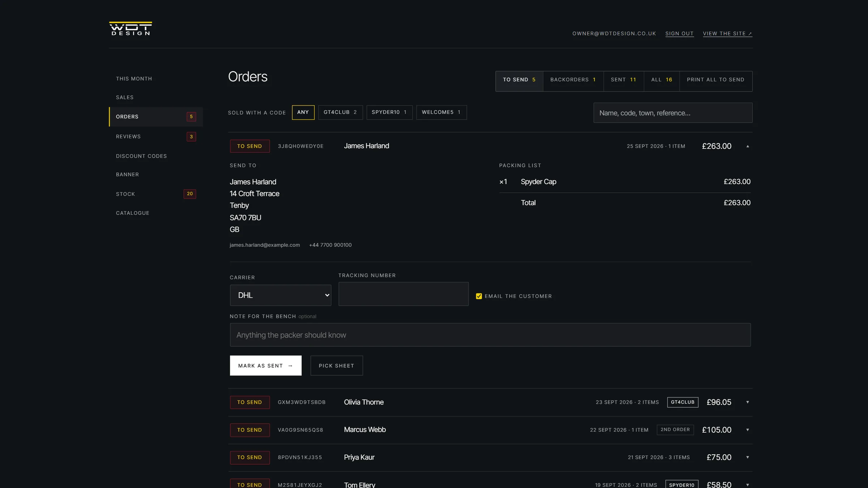Viewport: 868px width, 488px height.
Task: Focus the Tracking Number field
Action: point(403,294)
